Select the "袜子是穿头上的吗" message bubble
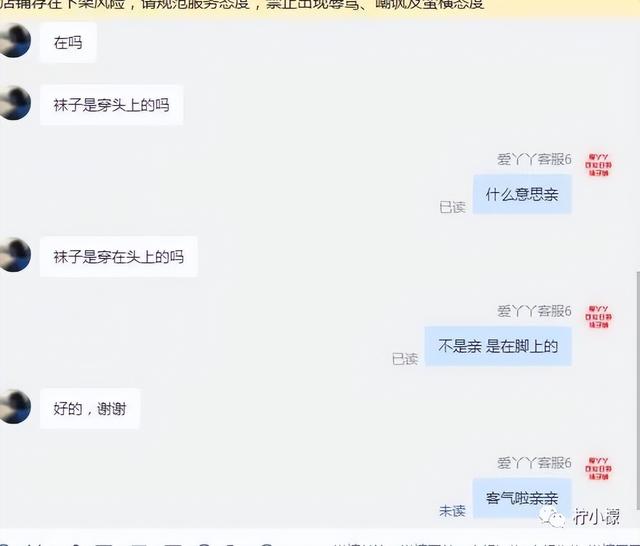The image size is (640, 546). [x=111, y=105]
